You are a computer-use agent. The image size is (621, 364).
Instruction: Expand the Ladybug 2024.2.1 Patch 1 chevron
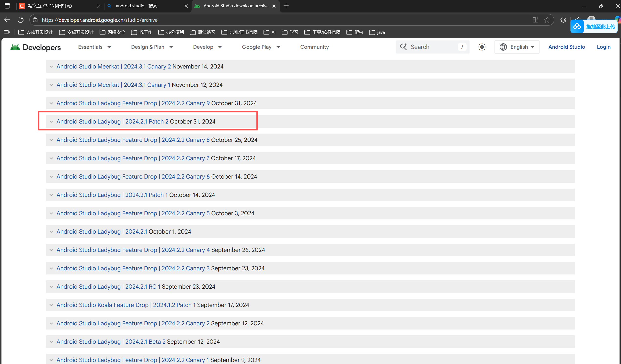51,195
